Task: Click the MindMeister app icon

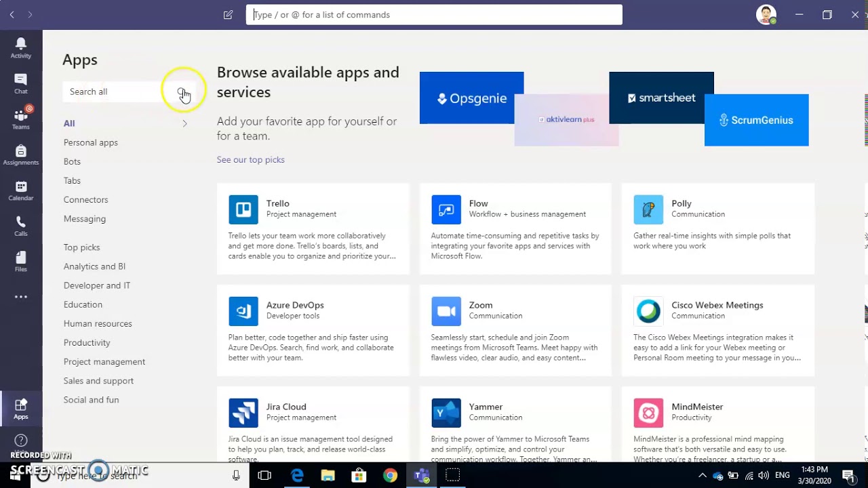Action: point(648,413)
